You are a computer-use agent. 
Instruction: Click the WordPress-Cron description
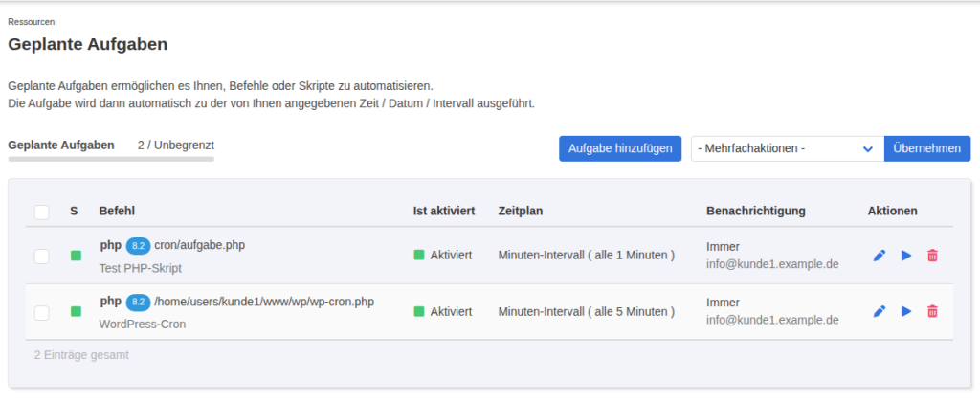pos(143,325)
